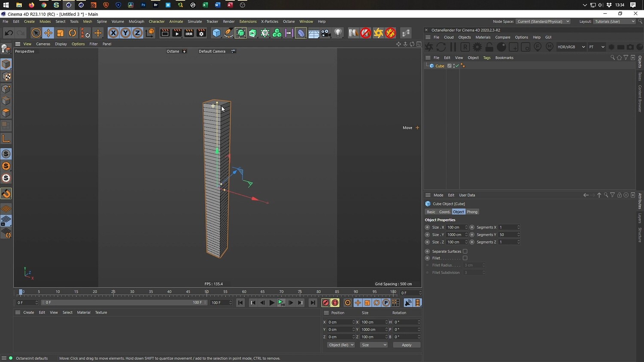The image size is (644, 362).
Task: Open the Edit Render Settings icon
Action: tap(201, 33)
